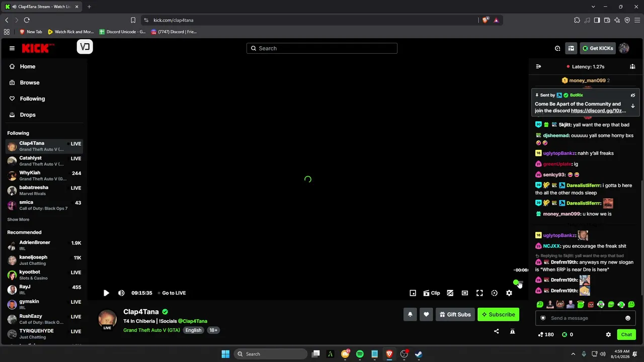Screen dimensions: 644x362
Task: Open the user profile avatar menu
Action: coord(624,48)
